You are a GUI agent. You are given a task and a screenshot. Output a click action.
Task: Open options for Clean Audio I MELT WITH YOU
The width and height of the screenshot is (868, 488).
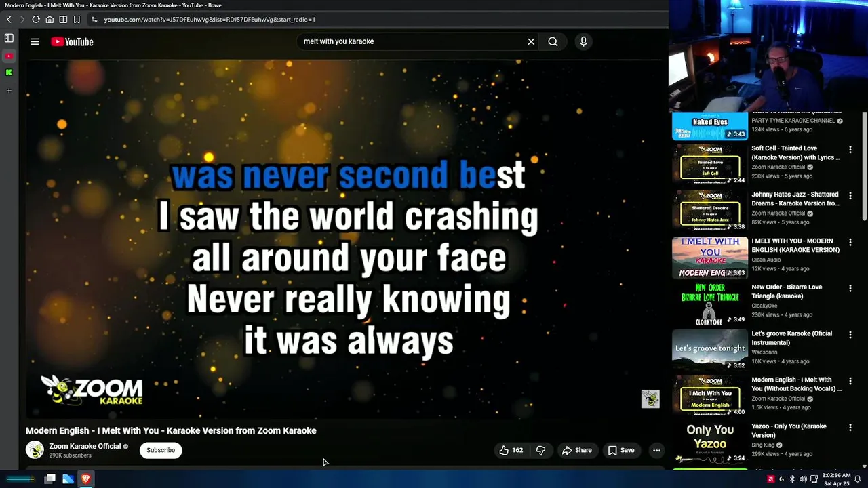tap(850, 242)
